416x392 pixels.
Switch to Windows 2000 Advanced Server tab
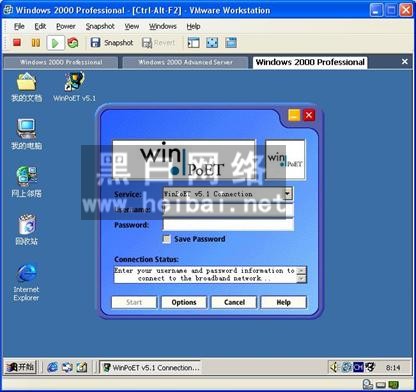click(x=185, y=62)
